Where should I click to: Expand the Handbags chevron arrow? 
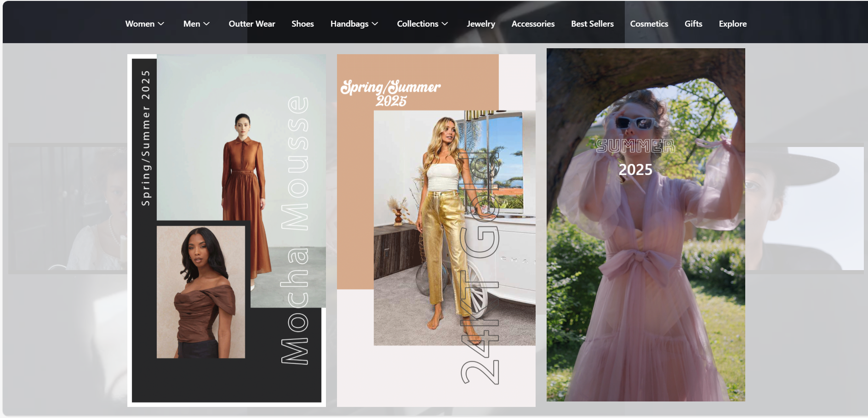tap(375, 24)
